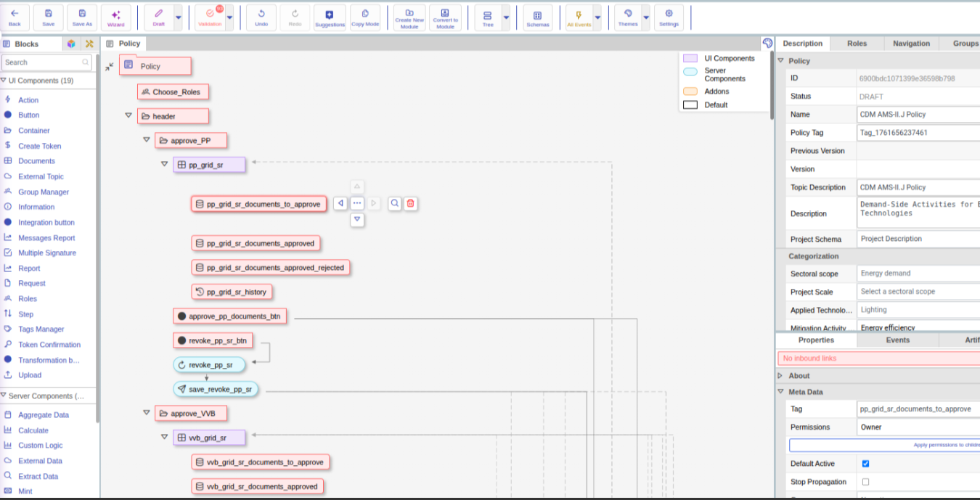Switch to the Roles tab
This screenshot has width=980, height=500.
[857, 44]
